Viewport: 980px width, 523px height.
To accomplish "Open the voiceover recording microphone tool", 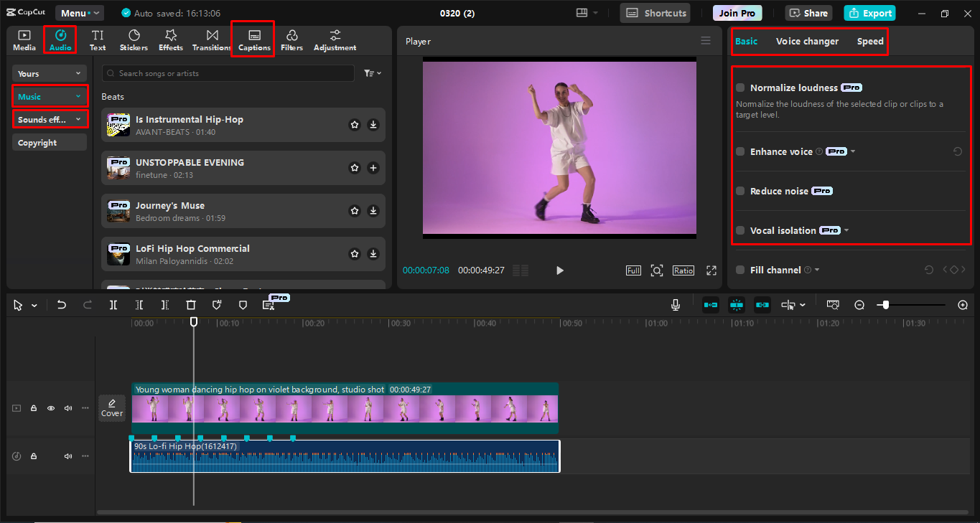I will [675, 305].
